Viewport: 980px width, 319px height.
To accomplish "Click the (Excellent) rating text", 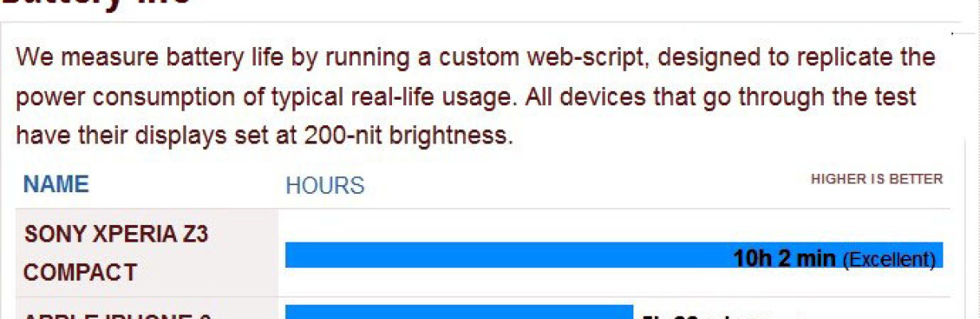I will [888, 258].
